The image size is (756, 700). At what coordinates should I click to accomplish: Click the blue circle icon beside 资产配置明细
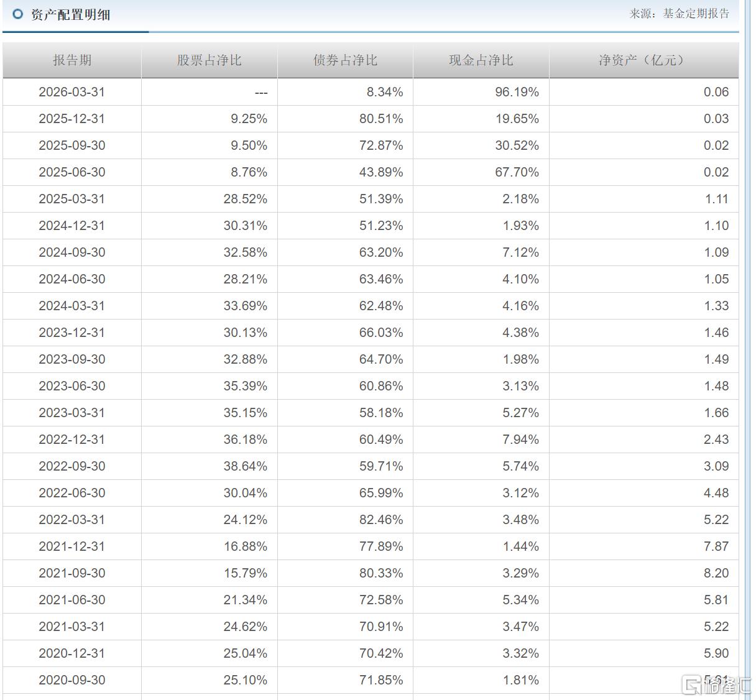tap(17, 14)
